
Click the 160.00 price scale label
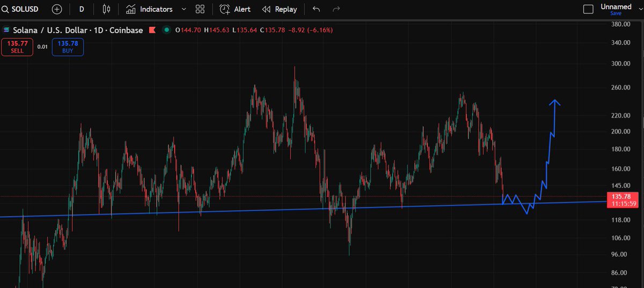pyautogui.click(x=619, y=169)
